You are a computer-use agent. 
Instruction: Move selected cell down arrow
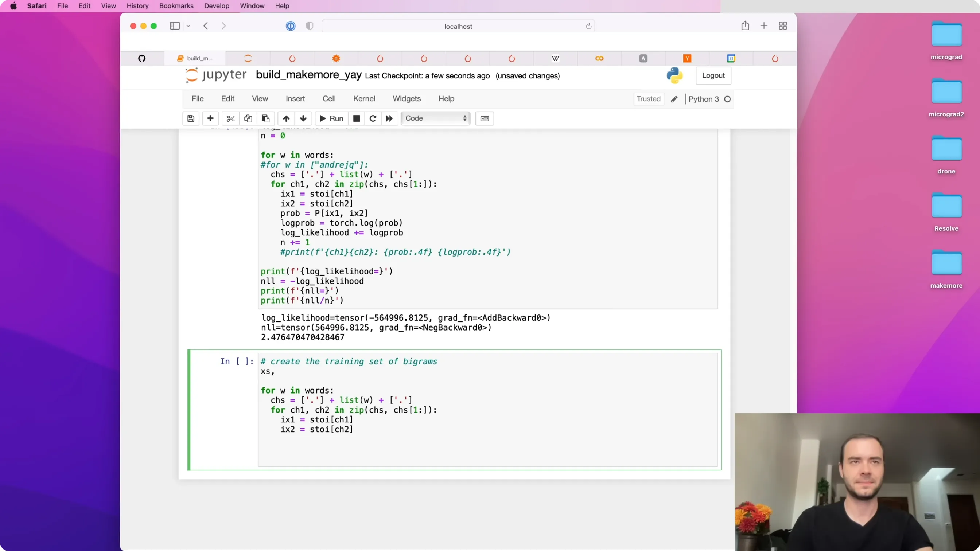pos(303,118)
